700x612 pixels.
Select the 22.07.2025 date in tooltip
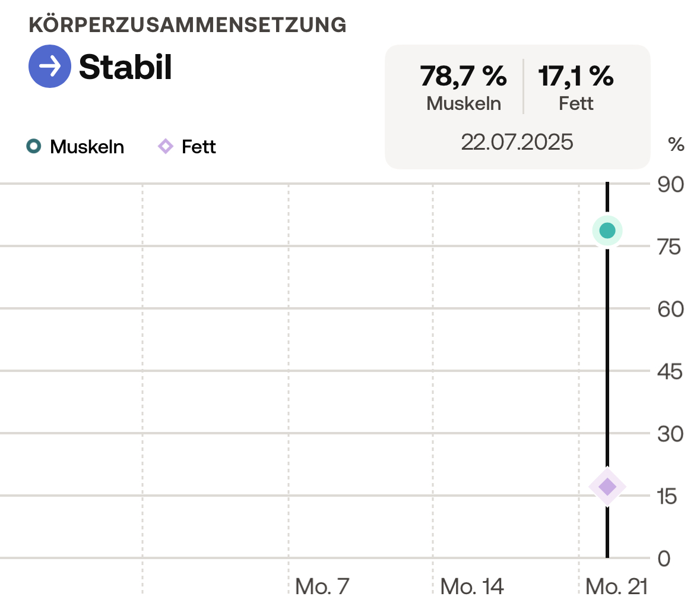517,142
